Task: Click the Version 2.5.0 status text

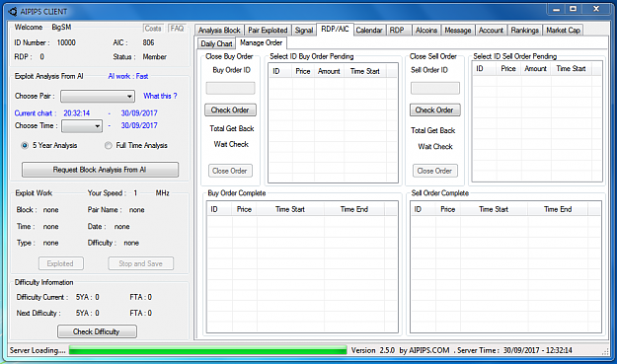Action: [372, 350]
